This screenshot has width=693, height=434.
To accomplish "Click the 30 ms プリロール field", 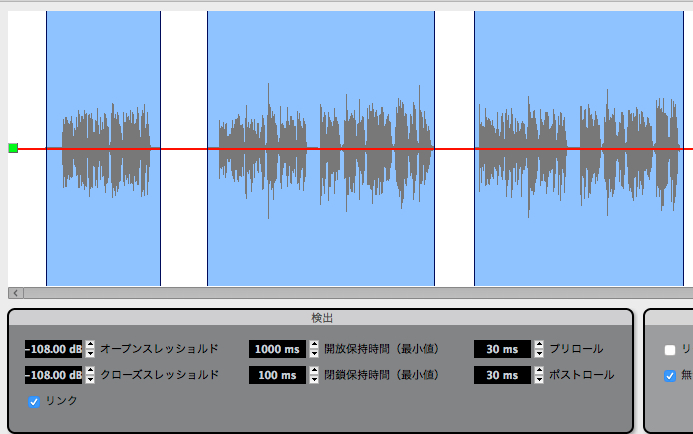I will coord(502,349).
